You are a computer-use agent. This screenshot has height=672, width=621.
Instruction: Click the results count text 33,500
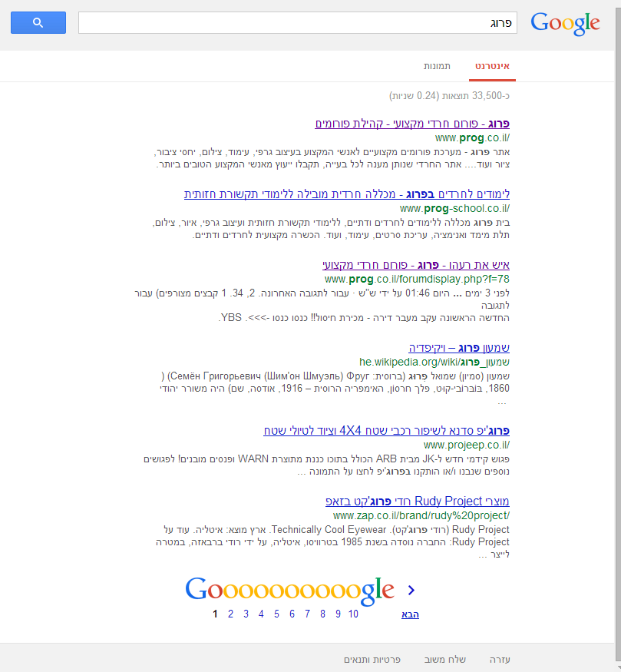pos(449,95)
